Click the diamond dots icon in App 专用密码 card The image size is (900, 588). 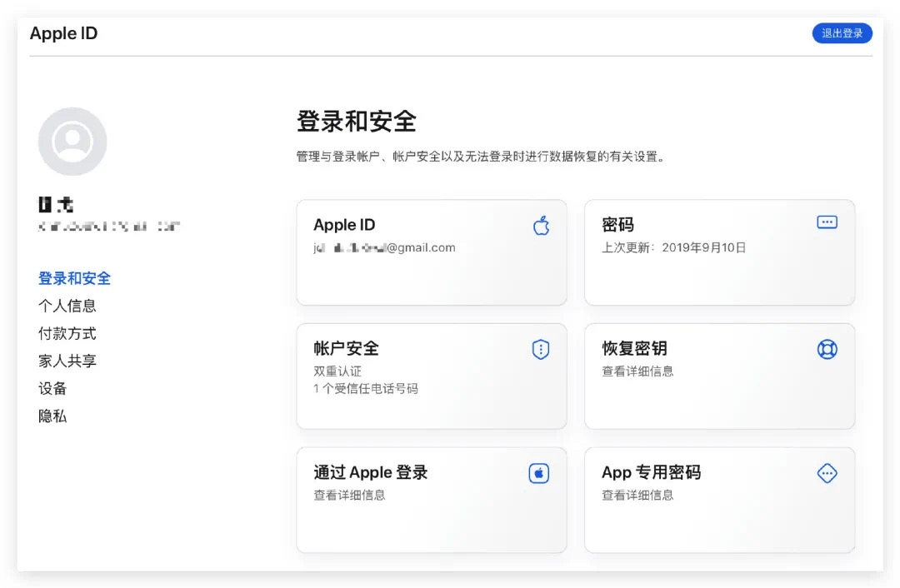pos(827,473)
